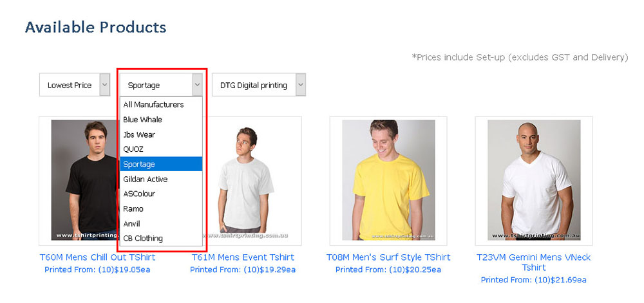Click the Available Products heading
The image size is (644, 303).
click(x=96, y=27)
